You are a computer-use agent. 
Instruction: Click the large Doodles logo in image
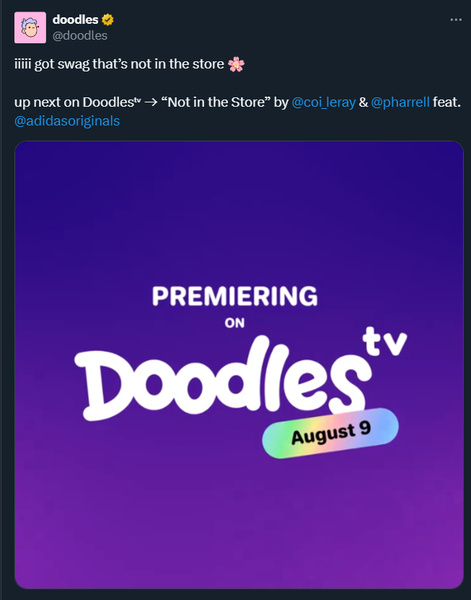click(222, 379)
